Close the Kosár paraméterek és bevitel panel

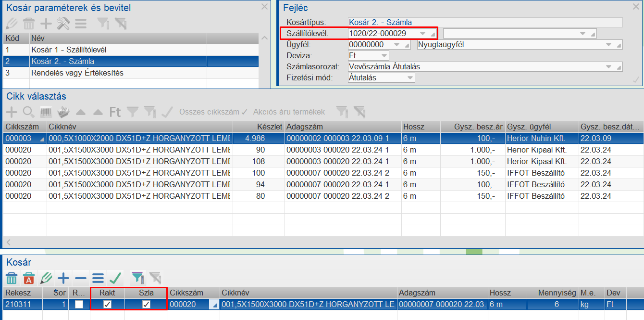tap(264, 7)
